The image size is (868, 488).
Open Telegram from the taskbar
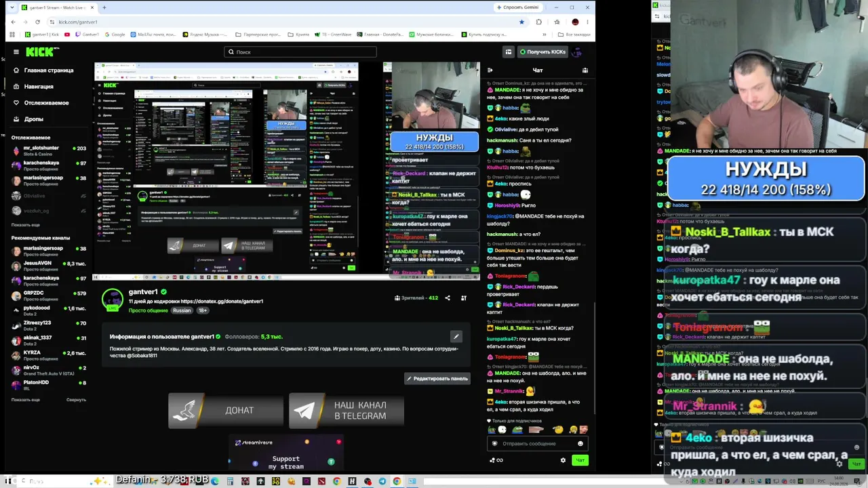(x=382, y=481)
